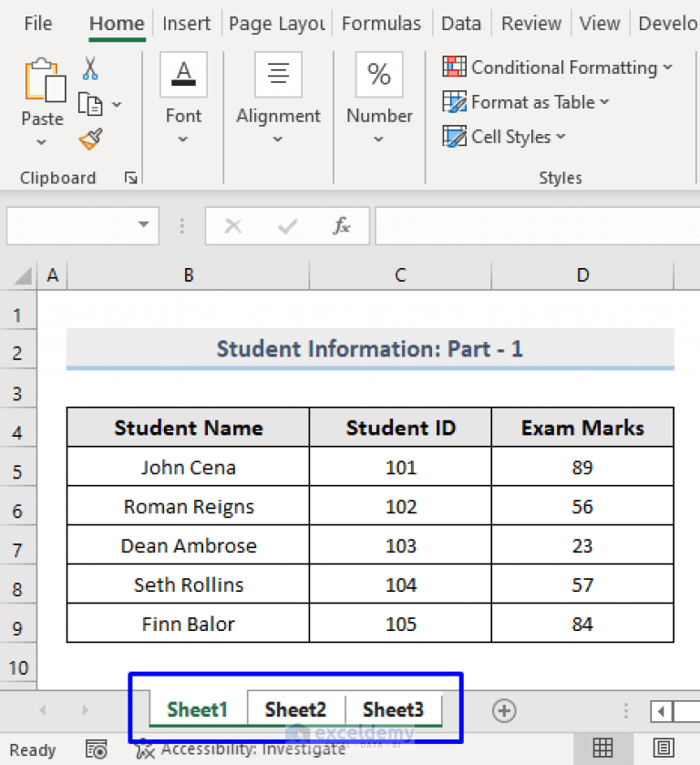Click the macro record icon in status bar
Viewport: 700px width, 765px height.
pos(97,749)
